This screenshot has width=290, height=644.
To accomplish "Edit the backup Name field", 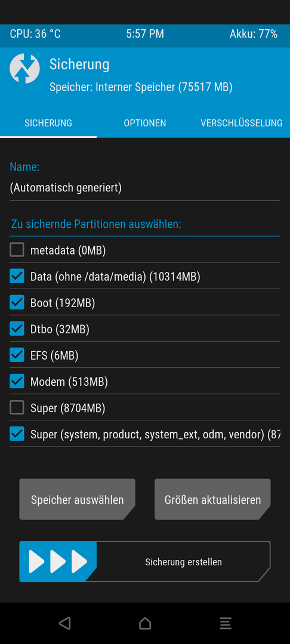I will pyautogui.click(x=145, y=188).
